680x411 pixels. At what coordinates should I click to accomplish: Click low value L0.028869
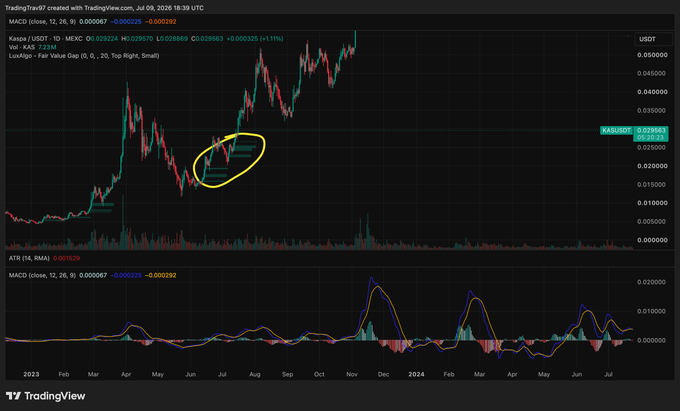[x=172, y=39]
